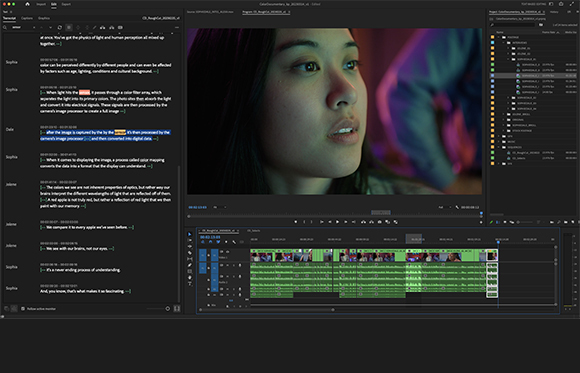The image size is (580, 373).
Task: Go to the Home screen icon
Action: point(27,4)
